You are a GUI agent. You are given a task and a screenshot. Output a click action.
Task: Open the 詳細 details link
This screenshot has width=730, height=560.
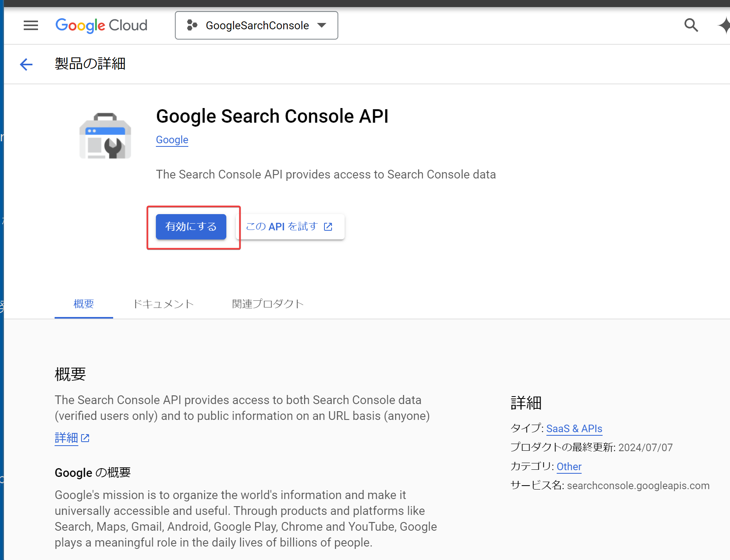(x=66, y=438)
